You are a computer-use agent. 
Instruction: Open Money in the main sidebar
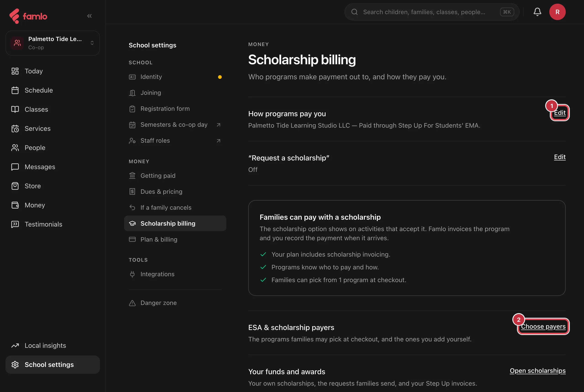(x=52, y=205)
